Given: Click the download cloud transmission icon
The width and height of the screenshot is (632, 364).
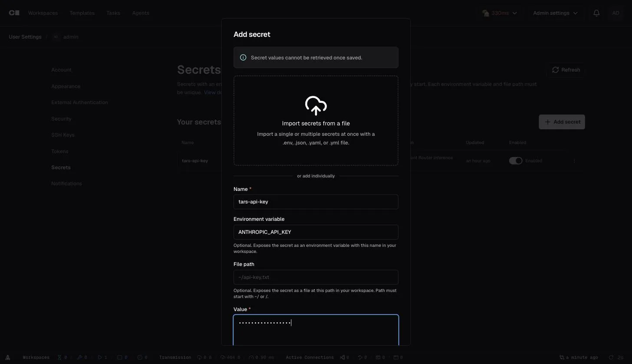Looking at the screenshot, I should tap(200, 357).
